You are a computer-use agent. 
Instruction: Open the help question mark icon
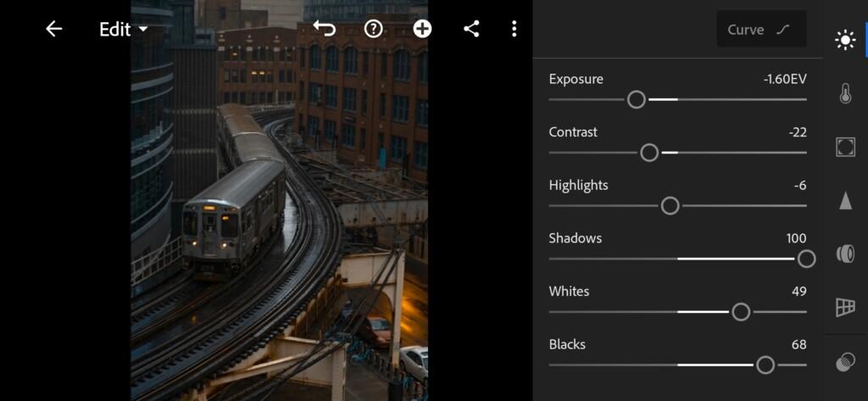[374, 29]
